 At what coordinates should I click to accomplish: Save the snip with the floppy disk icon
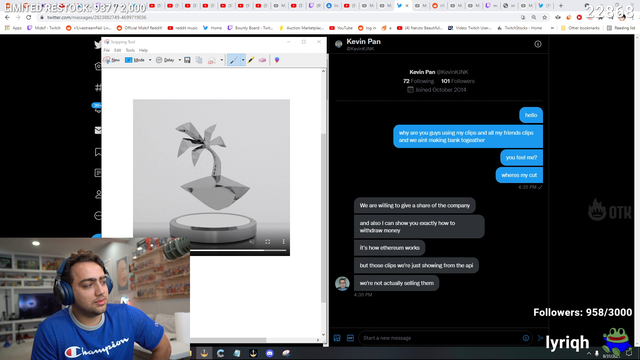pos(187,60)
